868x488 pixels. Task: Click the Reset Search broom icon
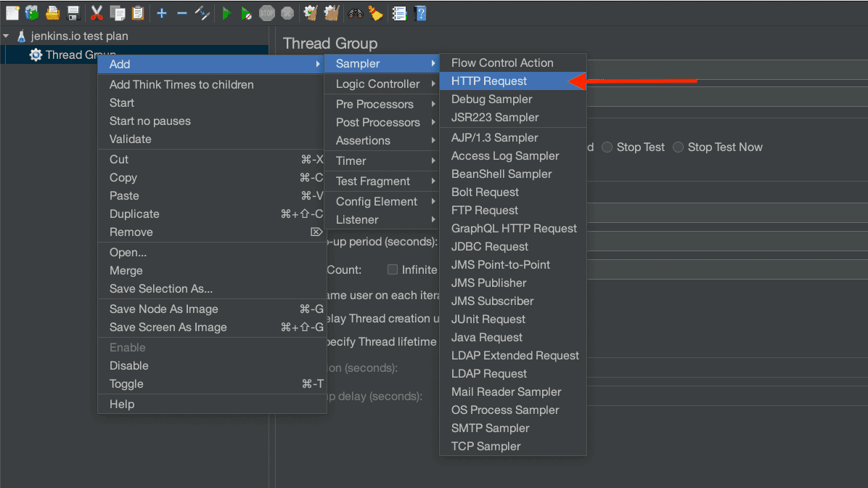click(x=374, y=13)
